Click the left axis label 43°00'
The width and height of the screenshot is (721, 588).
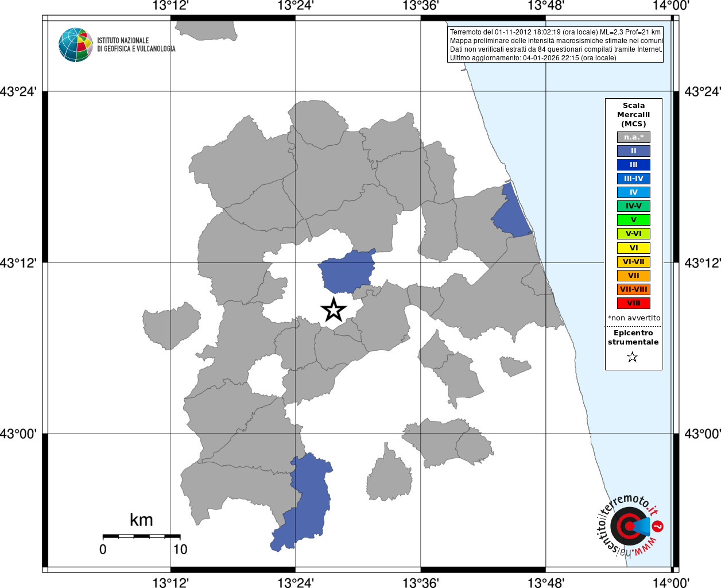pyautogui.click(x=18, y=434)
